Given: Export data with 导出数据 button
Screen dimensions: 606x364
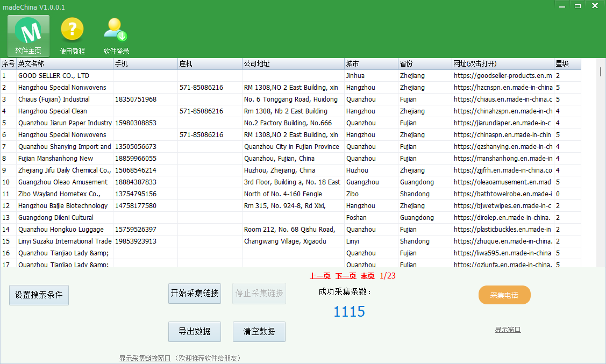Looking at the screenshot, I should [x=195, y=332].
